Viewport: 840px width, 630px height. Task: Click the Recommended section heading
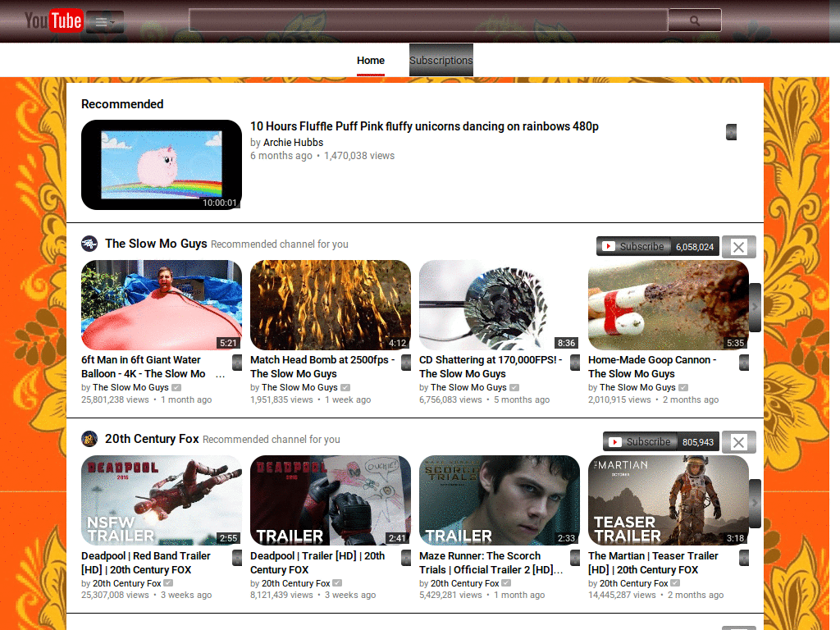coord(122,104)
